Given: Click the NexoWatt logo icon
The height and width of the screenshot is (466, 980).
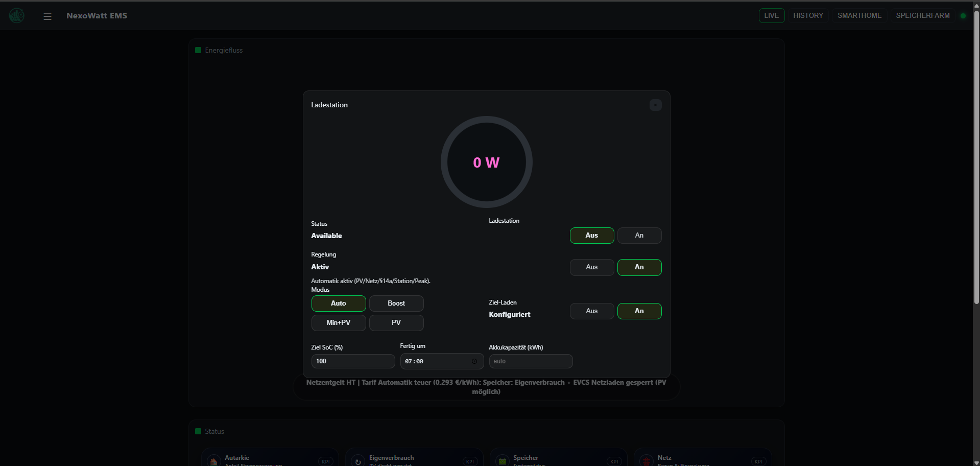Looking at the screenshot, I should [17, 16].
